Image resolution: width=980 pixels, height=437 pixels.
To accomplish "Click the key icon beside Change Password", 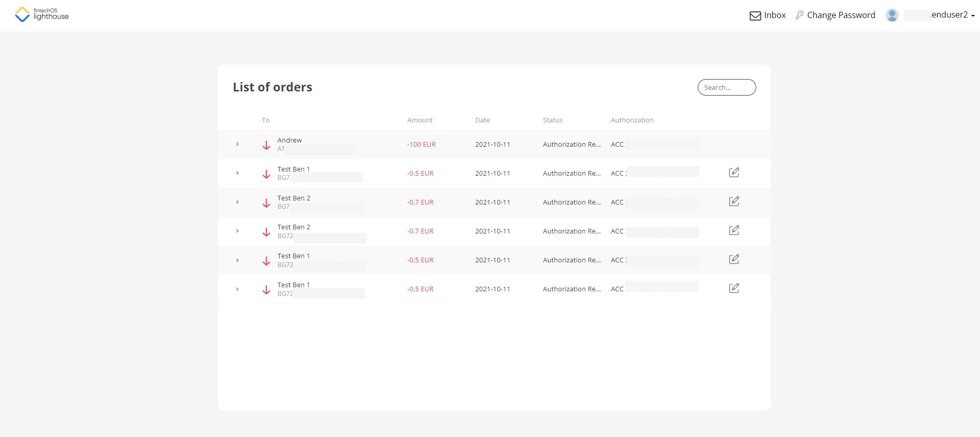I will pyautogui.click(x=800, y=15).
